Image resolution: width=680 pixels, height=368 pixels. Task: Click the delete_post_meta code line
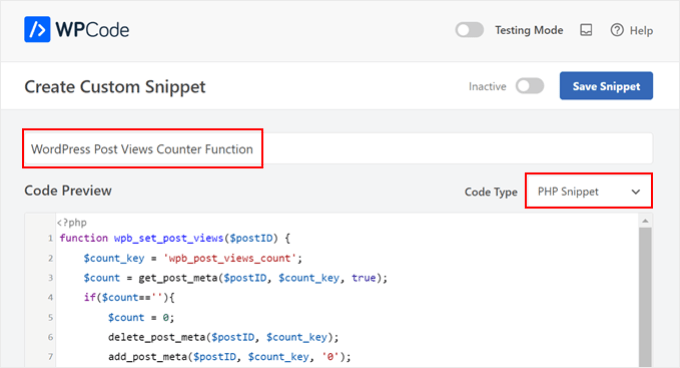coord(223,337)
